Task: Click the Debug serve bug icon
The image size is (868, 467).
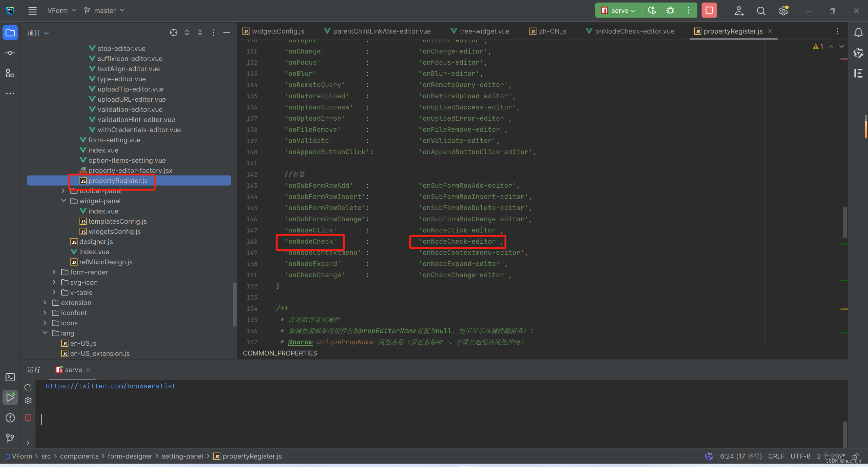Action: 670,11
